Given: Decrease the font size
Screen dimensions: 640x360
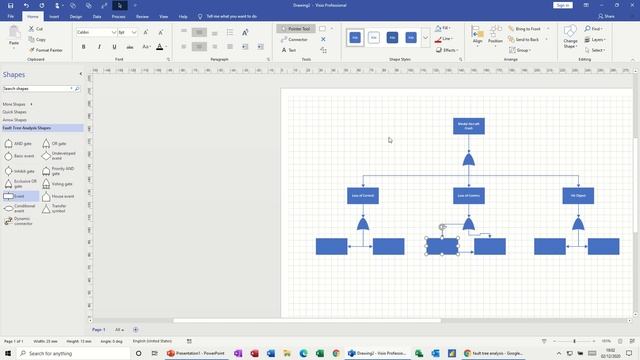Looking at the screenshot, I should 161,32.
